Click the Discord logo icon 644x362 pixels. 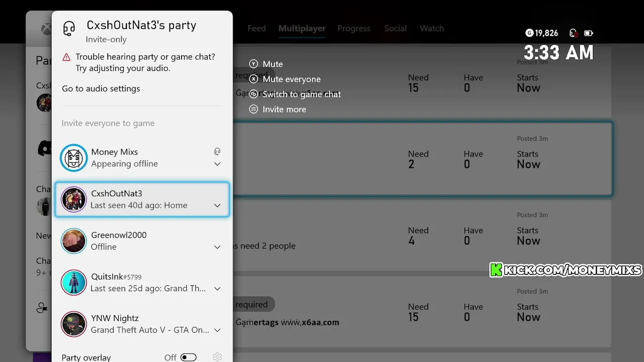click(45, 148)
